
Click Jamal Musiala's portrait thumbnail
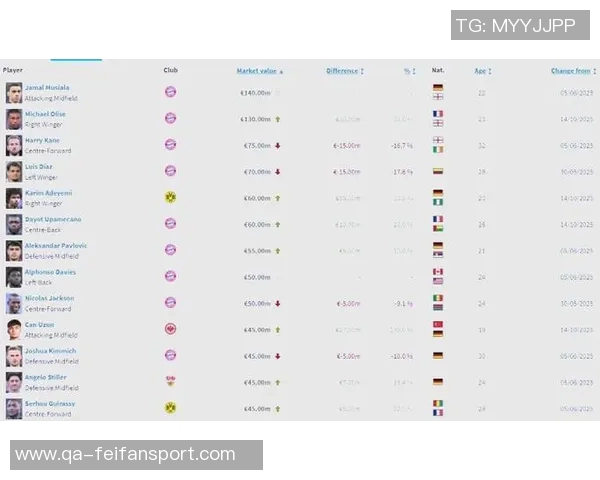pos(14,93)
